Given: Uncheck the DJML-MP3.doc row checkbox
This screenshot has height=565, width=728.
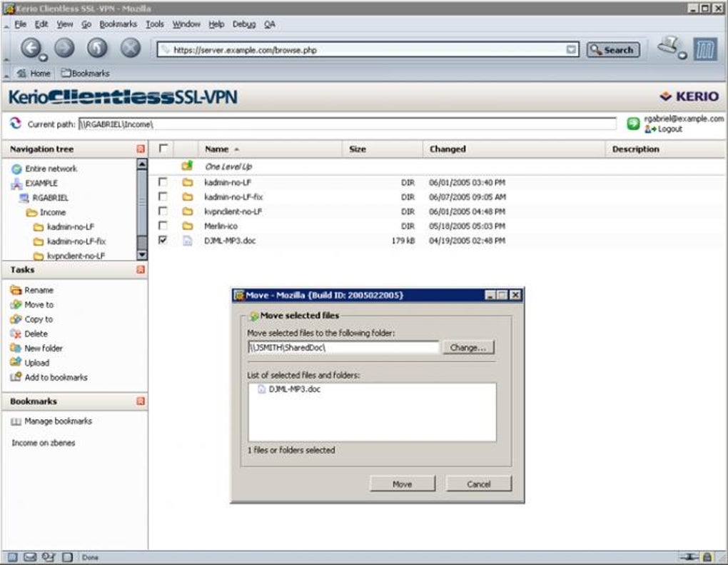Looking at the screenshot, I should click(163, 240).
